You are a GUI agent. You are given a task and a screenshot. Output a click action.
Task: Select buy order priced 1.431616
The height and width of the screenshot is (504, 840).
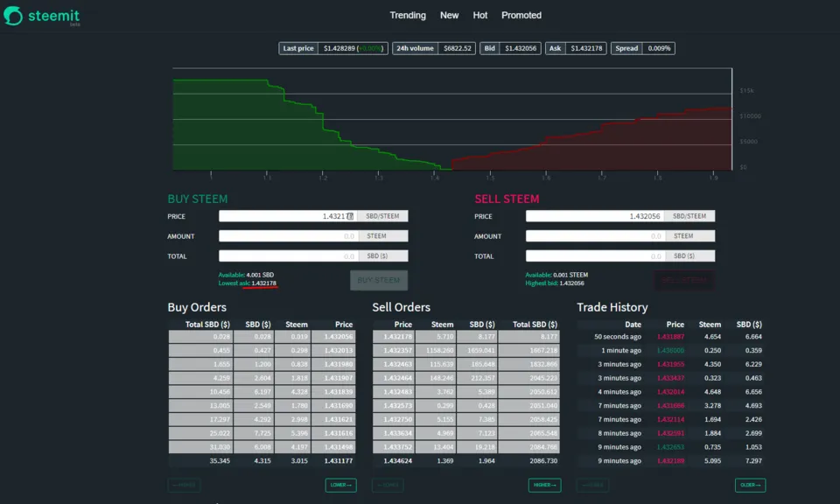click(x=262, y=433)
